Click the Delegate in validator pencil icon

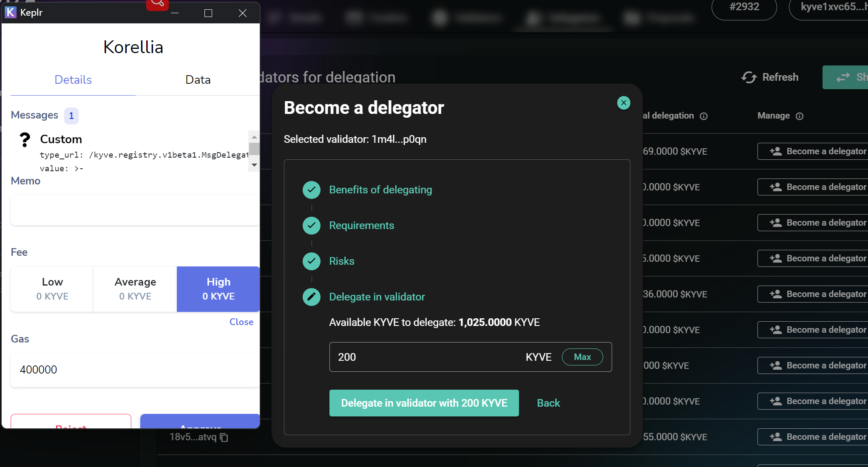tap(312, 297)
